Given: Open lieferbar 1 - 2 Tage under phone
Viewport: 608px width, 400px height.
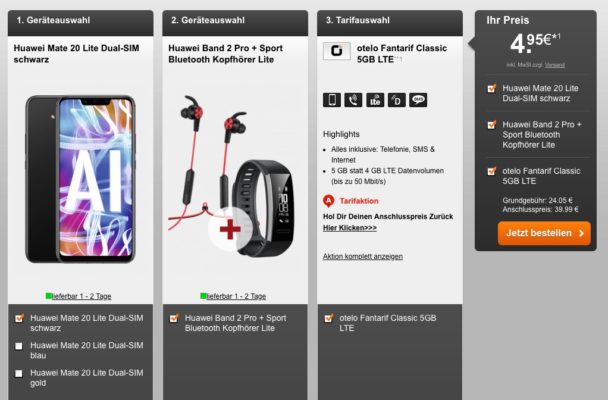Looking at the screenshot, I should click(81, 296).
